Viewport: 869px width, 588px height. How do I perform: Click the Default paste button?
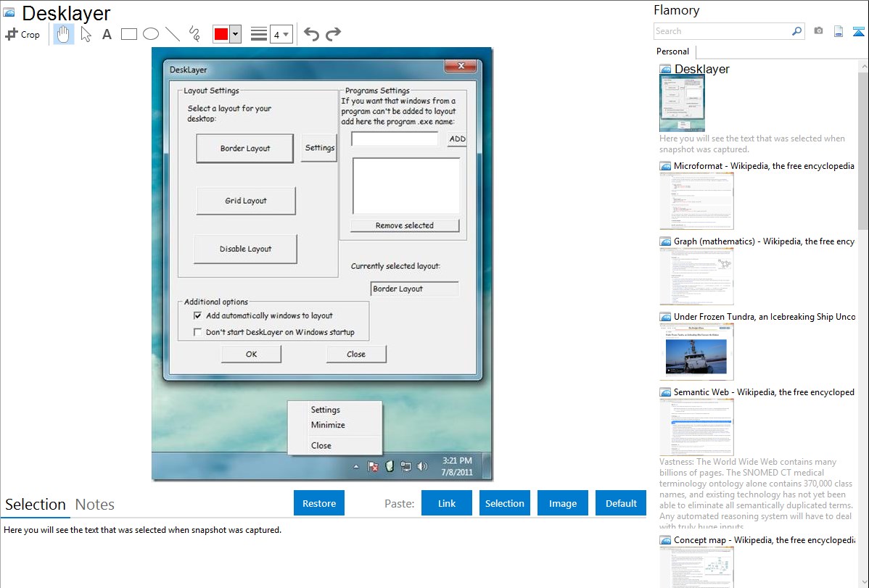pyautogui.click(x=621, y=503)
